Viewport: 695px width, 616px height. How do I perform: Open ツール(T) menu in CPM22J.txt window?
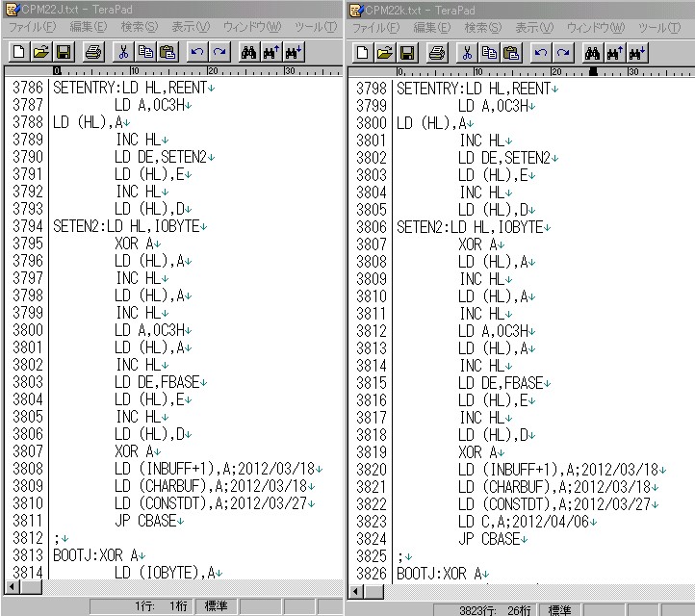[316, 27]
